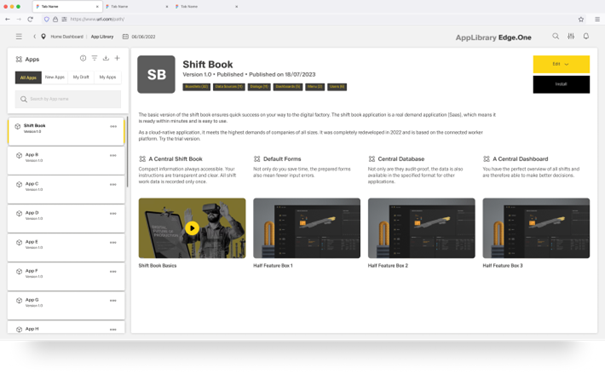Click the Dialogs tag
Screen dimensions: 605x374
259,87
